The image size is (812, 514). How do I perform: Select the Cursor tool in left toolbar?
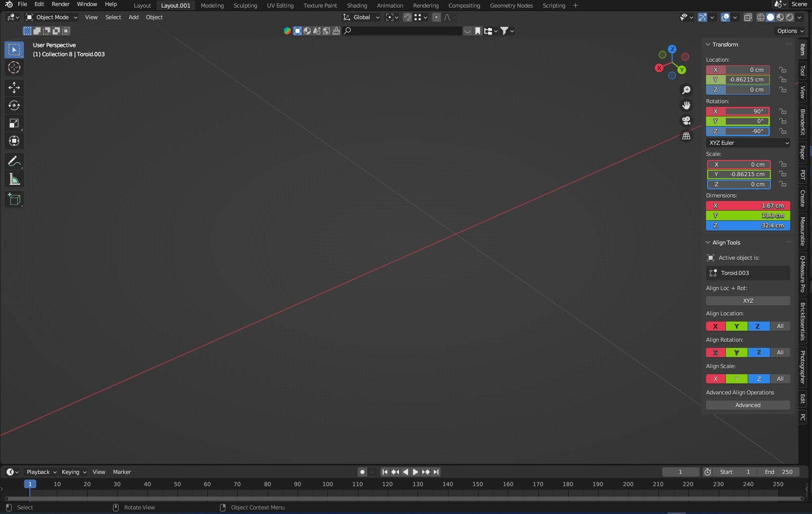(14, 67)
